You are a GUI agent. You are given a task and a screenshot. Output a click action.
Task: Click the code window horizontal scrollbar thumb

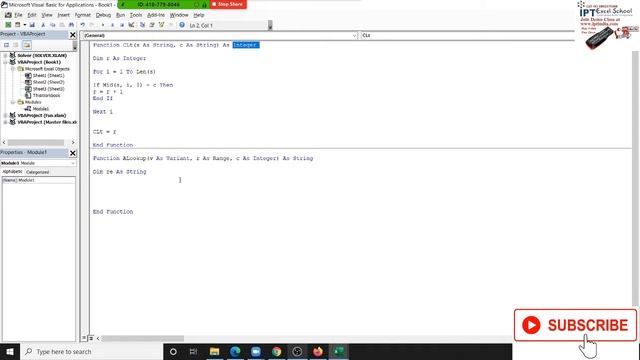143,338
